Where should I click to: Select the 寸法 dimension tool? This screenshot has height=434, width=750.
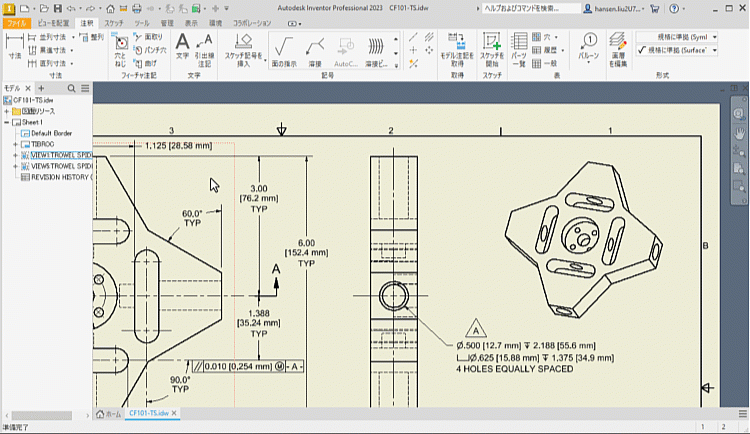click(15, 47)
